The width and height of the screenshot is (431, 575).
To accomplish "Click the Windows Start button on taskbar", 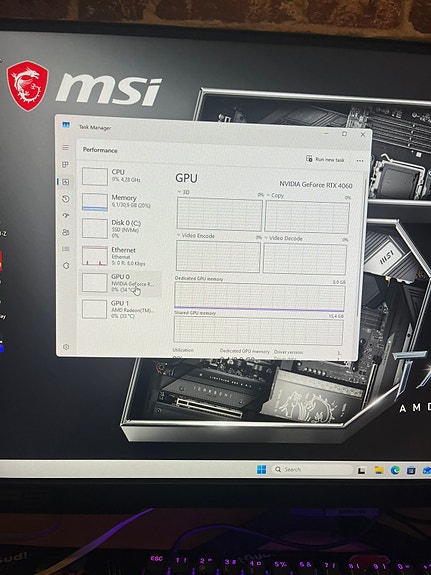I will [x=261, y=470].
